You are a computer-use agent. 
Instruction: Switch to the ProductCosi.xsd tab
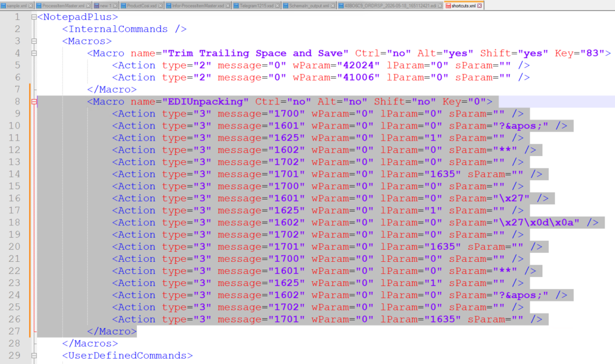tap(141, 5)
